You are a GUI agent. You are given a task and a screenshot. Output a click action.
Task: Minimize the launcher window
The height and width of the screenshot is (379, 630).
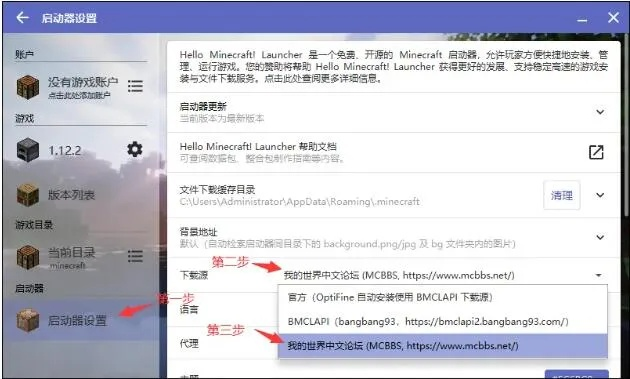coord(582,20)
